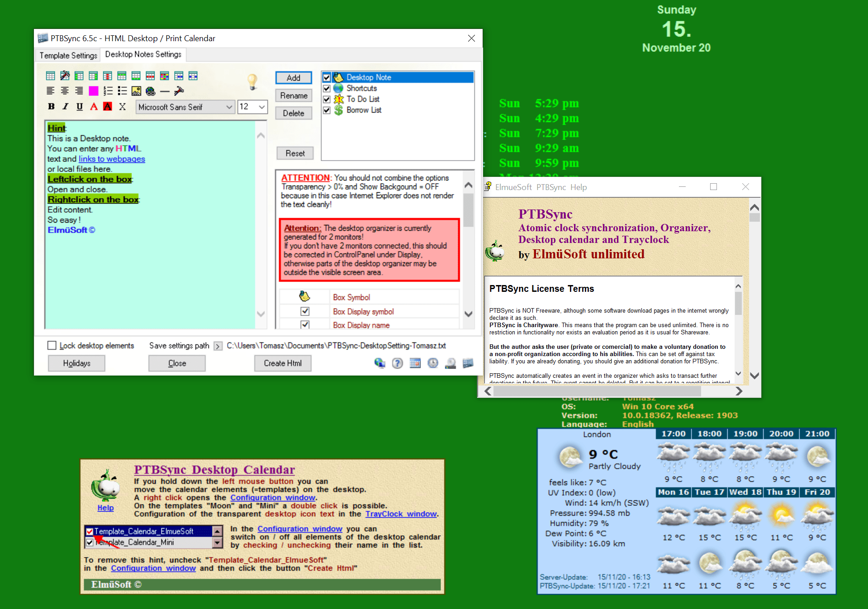This screenshot has height=609, width=868.
Task: Click the Reset button
Action: (295, 153)
